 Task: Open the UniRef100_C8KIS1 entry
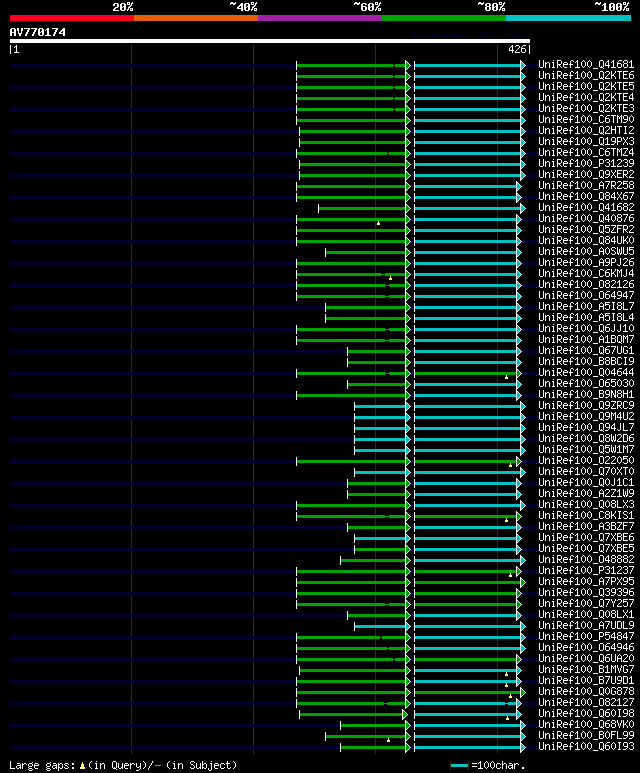[586, 516]
